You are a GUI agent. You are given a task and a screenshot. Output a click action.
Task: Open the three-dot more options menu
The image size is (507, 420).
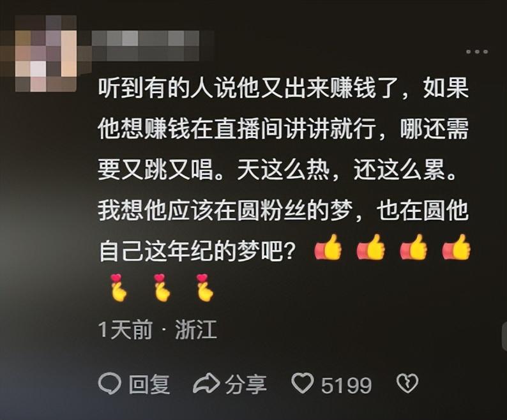[477, 52]
